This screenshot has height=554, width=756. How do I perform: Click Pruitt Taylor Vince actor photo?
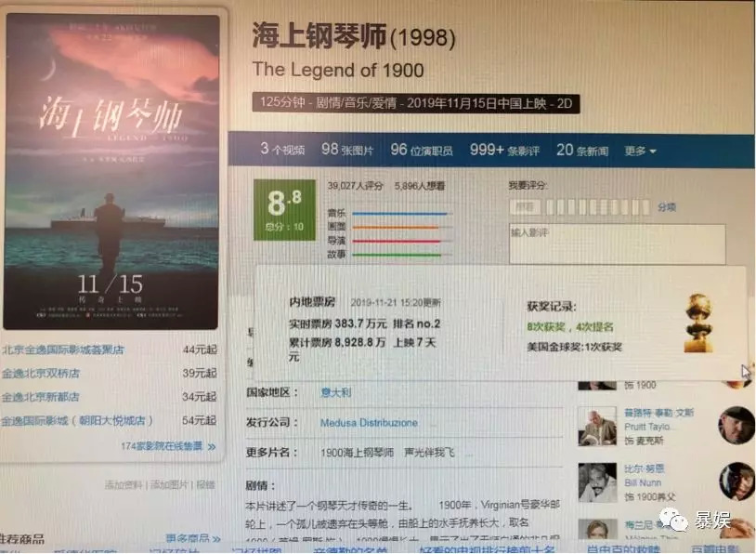click(x=597, y=426)
